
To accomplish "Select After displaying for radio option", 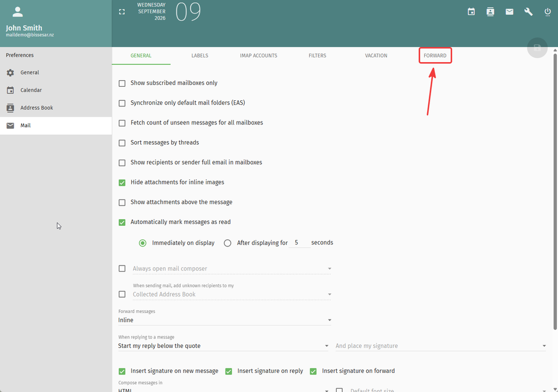I will pyautogui.click(x=227, y=243).
